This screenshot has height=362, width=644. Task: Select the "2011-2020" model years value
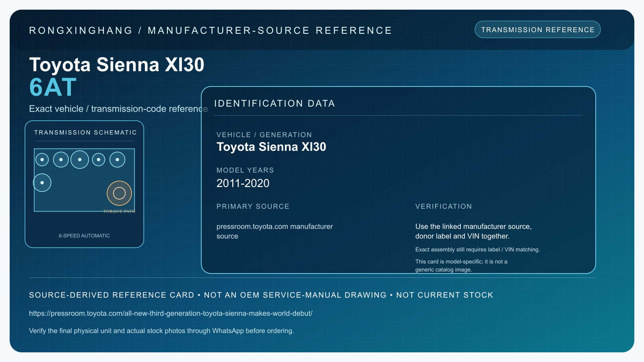click(243, 183)
